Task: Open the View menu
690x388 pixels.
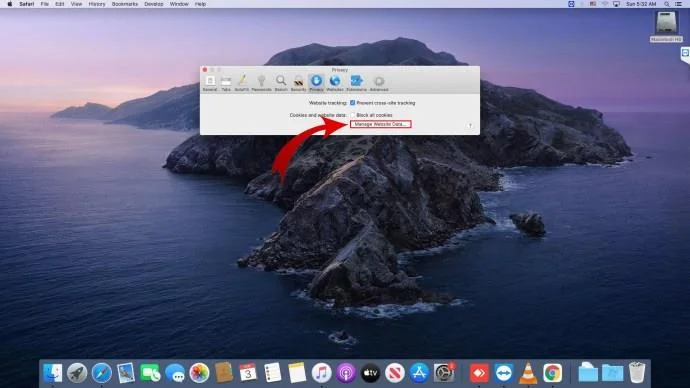Action: point(76,4)
